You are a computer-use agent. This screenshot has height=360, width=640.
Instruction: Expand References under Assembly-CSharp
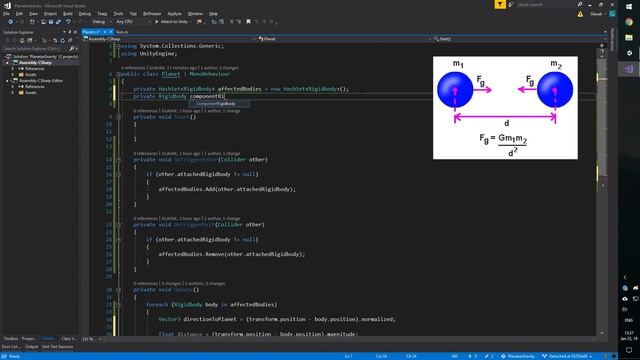click(x=13, y=69)
